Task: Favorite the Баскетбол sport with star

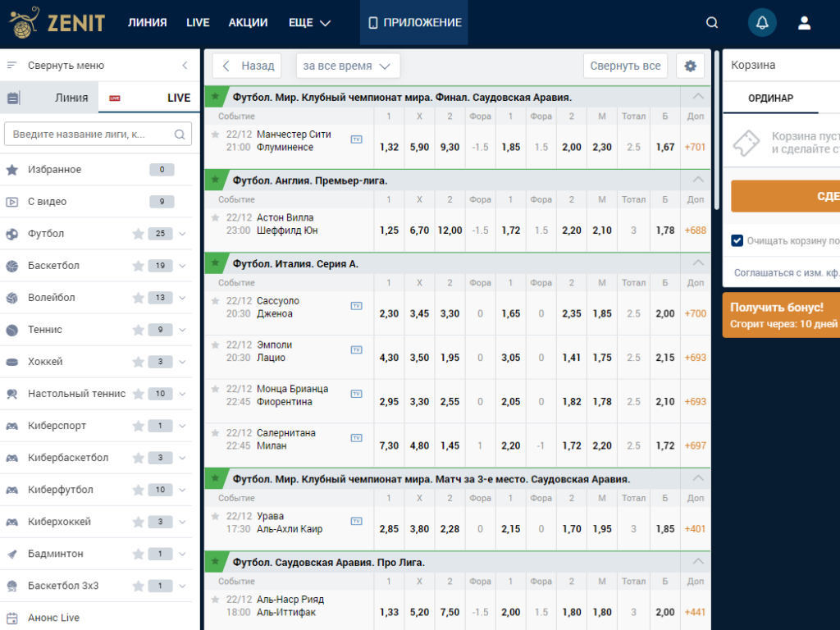Action: tap(138, 266)
